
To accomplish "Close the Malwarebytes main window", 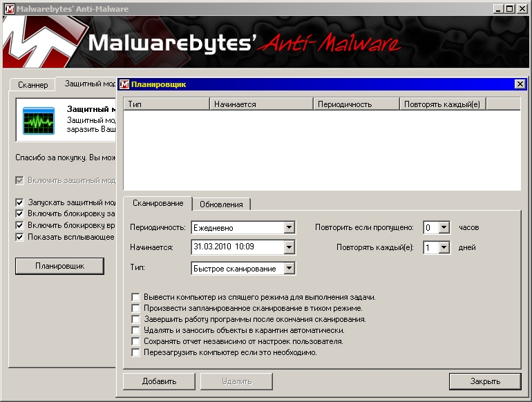I will [x=522, y=9].
